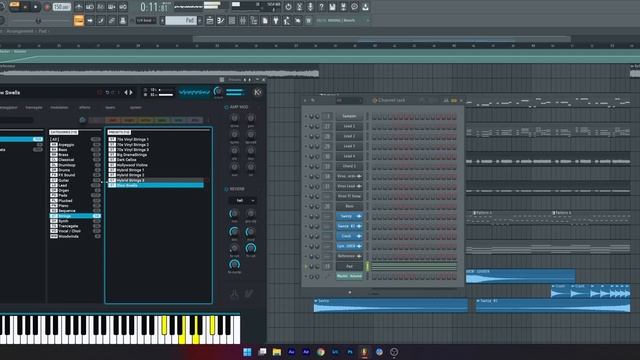Select the Arpeggio category
Viewport: 640px width, 360px height.
coord(75,144)
